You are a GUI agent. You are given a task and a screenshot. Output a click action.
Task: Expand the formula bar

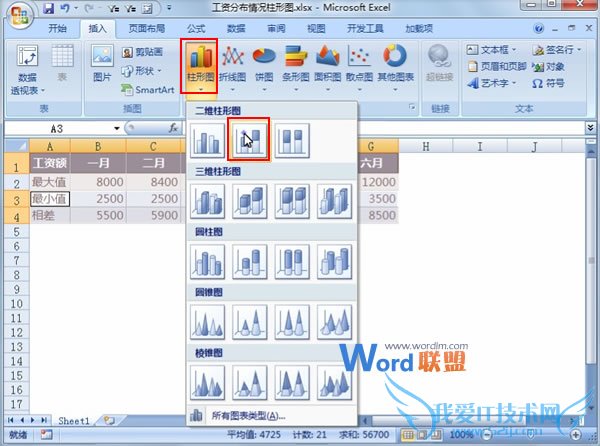tap(590, 128)
